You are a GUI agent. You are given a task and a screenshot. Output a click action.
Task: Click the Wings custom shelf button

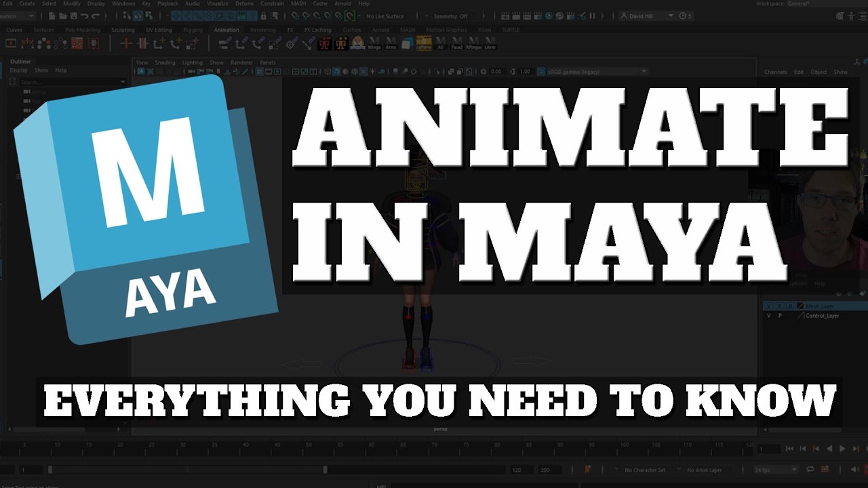374,43
